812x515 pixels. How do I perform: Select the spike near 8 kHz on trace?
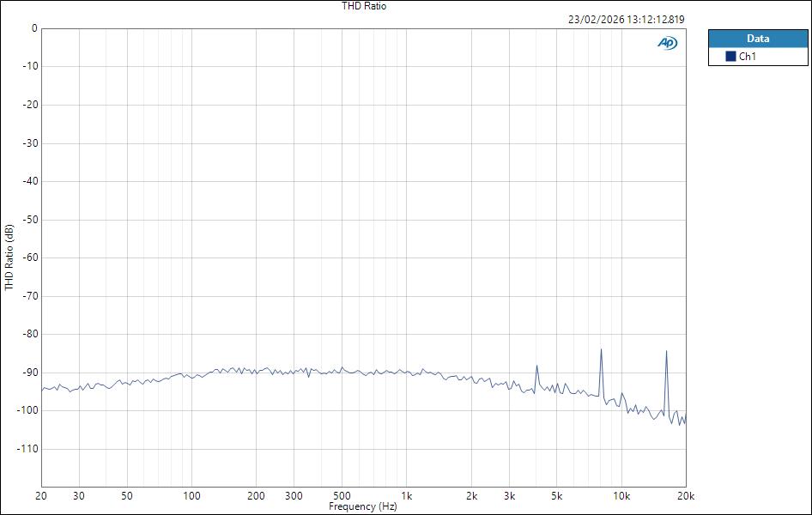point(601,350)
